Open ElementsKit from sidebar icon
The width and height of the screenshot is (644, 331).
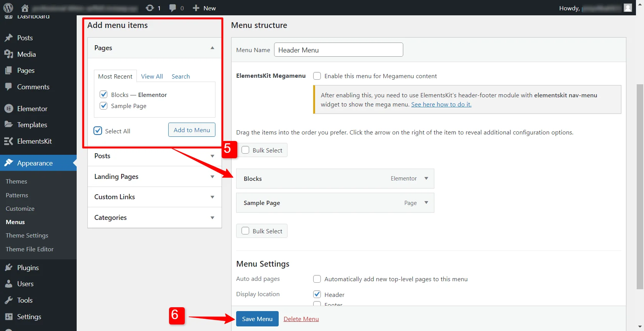9,141
